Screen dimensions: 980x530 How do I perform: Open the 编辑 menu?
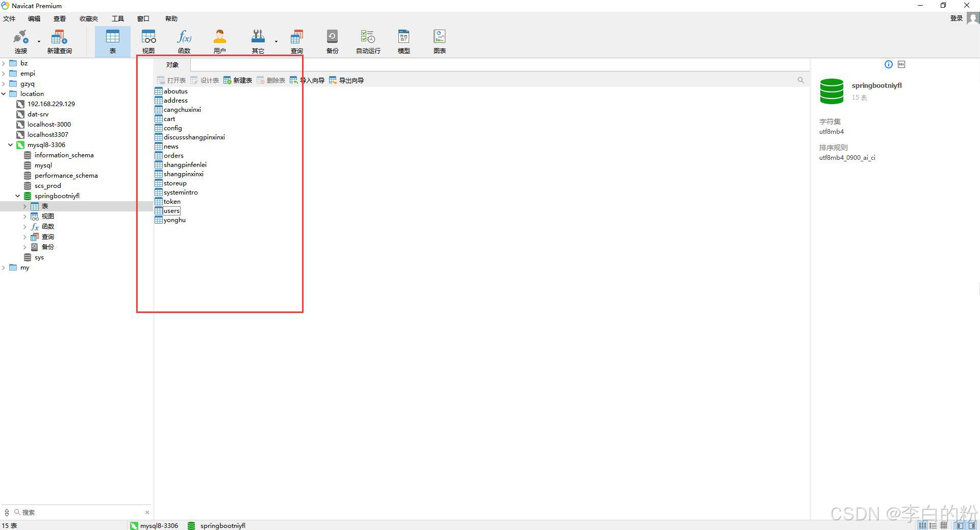coord(34,18)
